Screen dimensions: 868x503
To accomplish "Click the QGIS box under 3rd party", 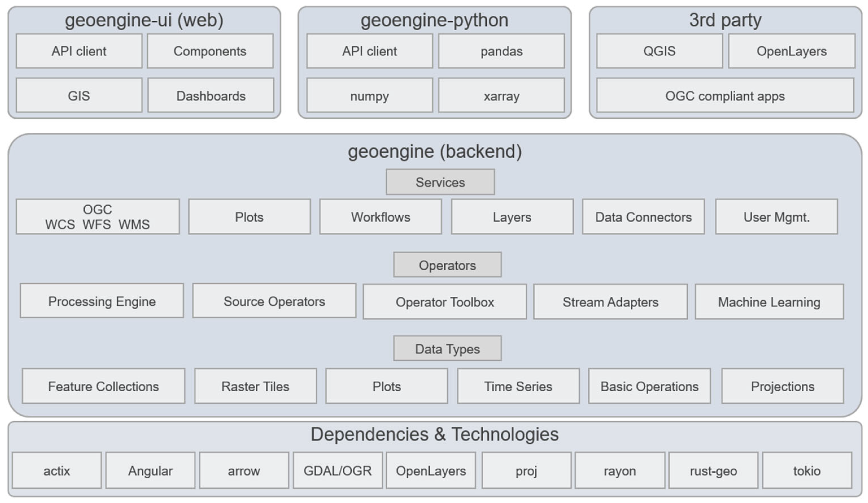I will [x=659, y=51].
